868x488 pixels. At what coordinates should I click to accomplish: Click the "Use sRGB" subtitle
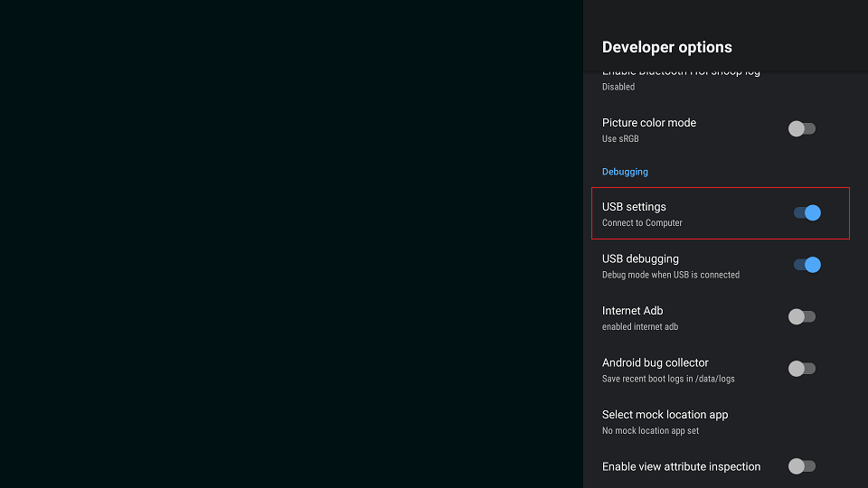pyautogui.click(x=620, y=139)
